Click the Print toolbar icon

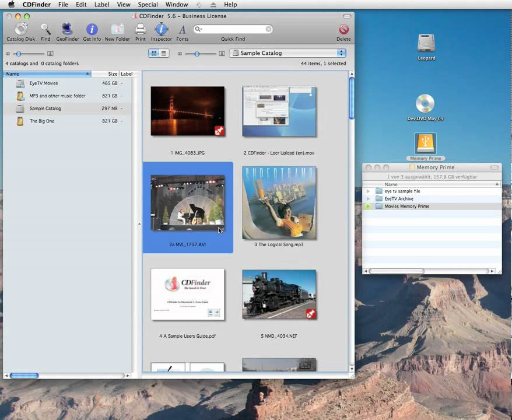[x=141, y=29]
